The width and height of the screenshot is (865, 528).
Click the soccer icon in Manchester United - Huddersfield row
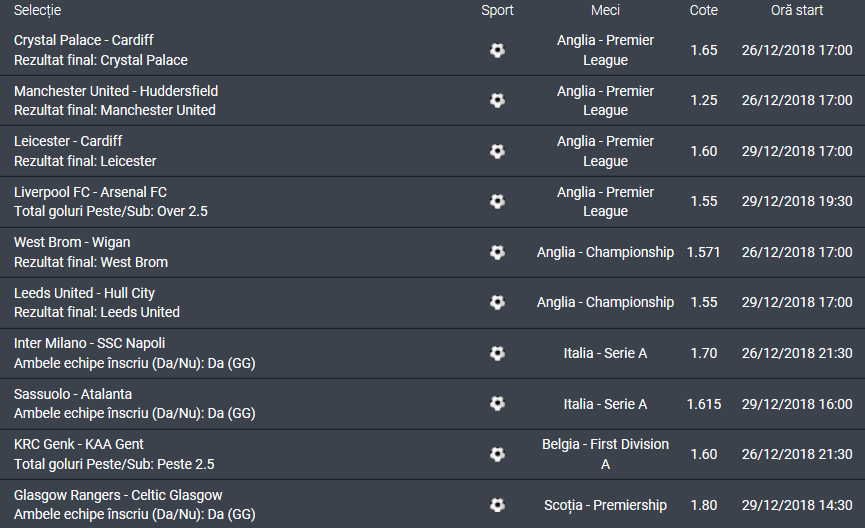pos(497,100)
